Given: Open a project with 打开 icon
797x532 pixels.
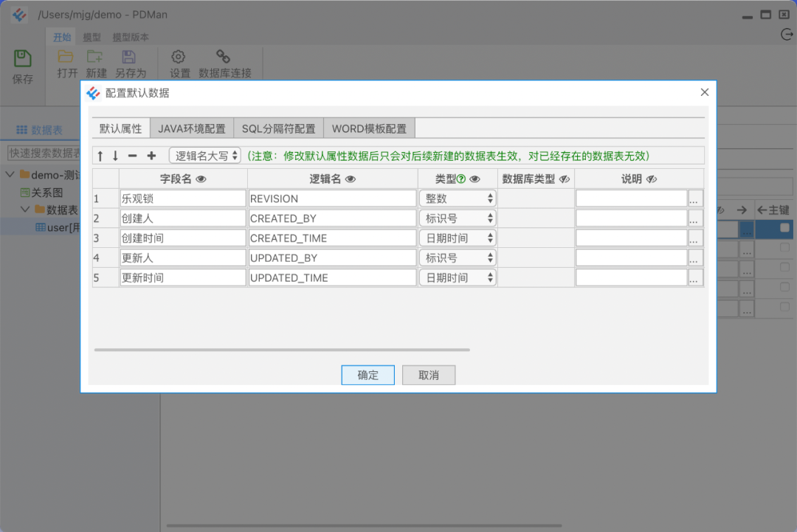Looking at the screenshot, I should [66, 56].
